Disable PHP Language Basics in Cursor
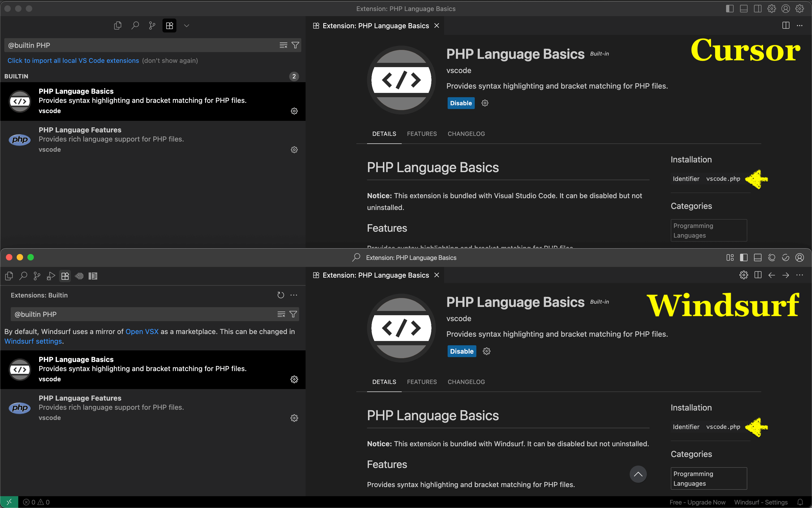Viewport: 812px width, 508px height. click(x=461, y=103)
